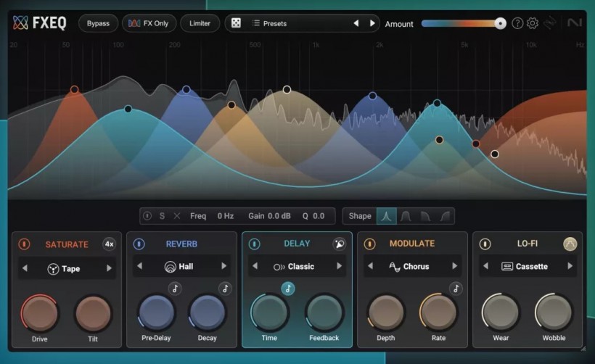Toggle the Lo-Fi module power
The image size is (595, 364).
tap(485, 244)
